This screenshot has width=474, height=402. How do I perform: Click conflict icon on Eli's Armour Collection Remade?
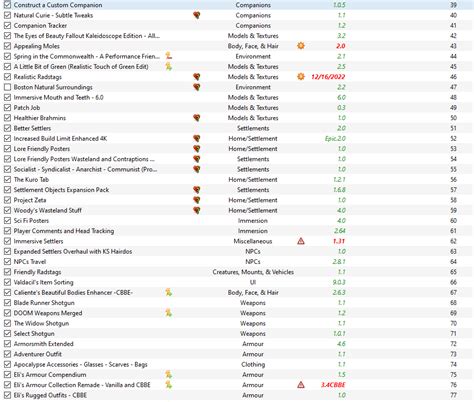(x=169, y=385)
